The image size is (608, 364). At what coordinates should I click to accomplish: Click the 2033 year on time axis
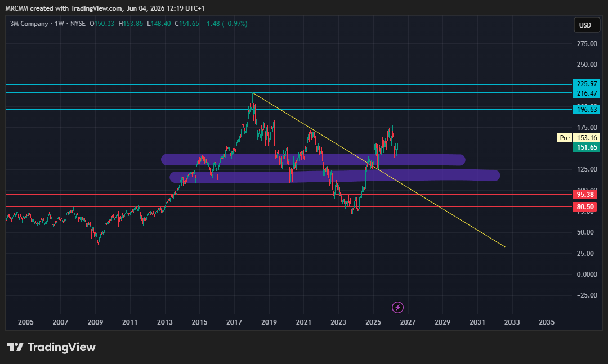pos(512,322)
